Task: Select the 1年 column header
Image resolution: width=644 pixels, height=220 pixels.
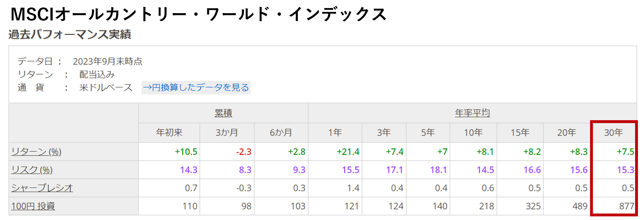Action: (x=335, y=133)
